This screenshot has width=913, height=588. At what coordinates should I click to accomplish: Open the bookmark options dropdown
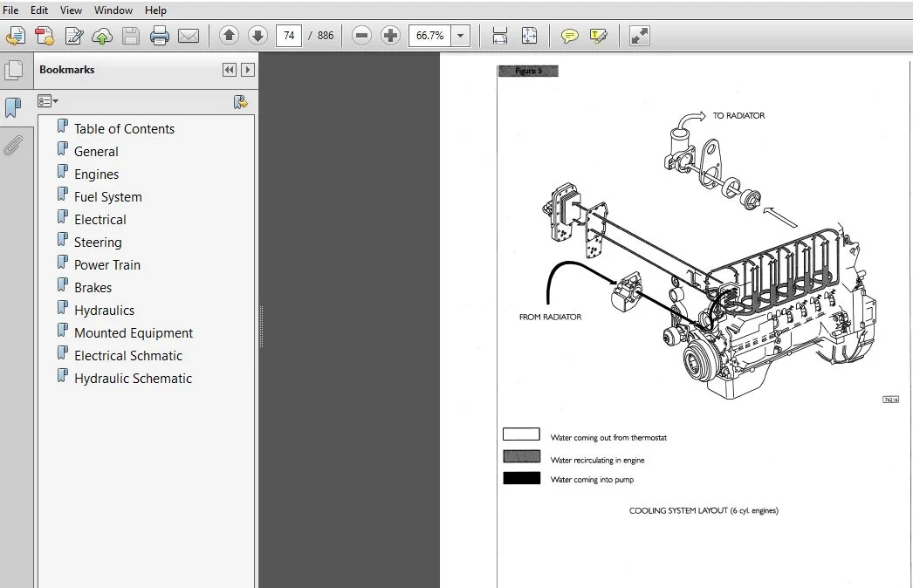click(48, 101)
